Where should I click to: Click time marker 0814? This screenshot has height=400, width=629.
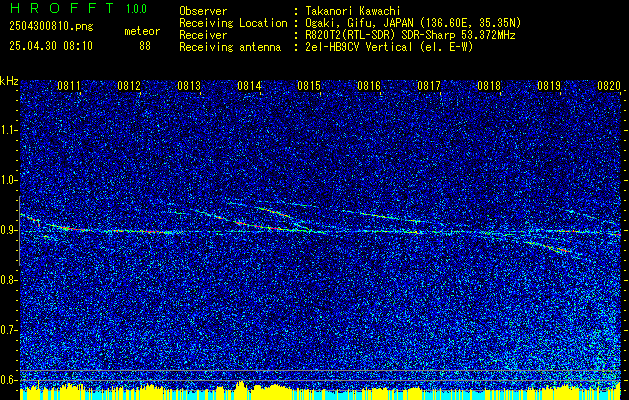tap(249, 85)
